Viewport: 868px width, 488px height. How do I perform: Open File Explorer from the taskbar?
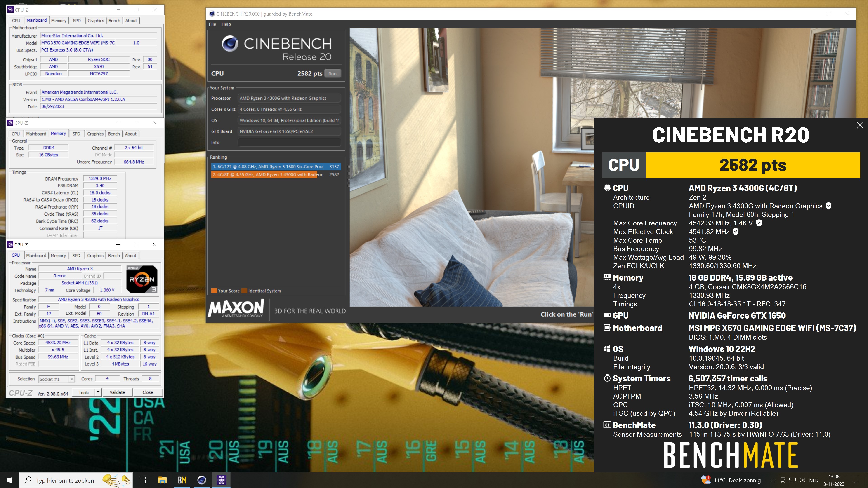163,480
